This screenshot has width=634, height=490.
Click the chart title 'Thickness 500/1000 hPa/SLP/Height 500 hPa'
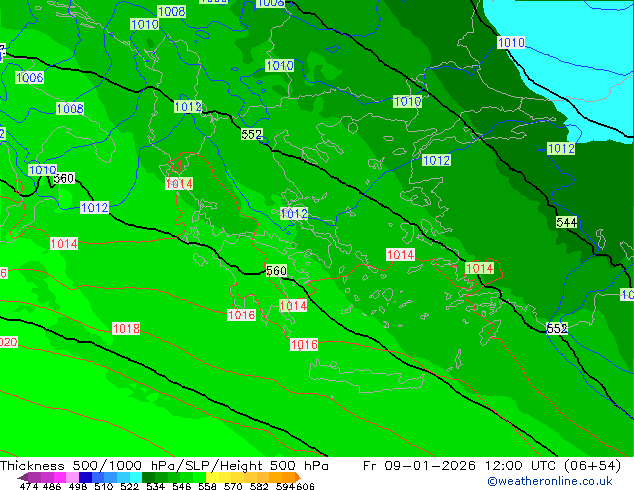[164, 466]
